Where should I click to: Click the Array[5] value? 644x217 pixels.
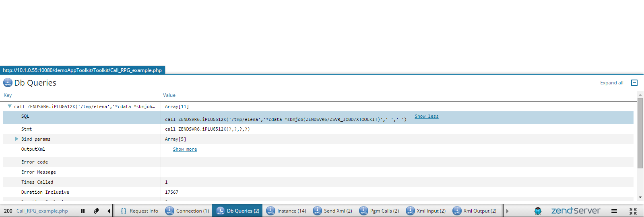coord(175,139)
